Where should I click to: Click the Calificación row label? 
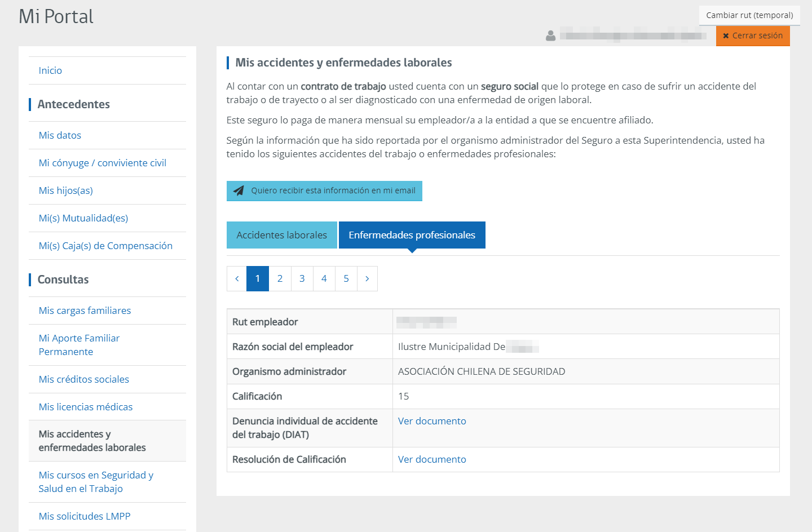pyautogui.click(x=257, y=396)
